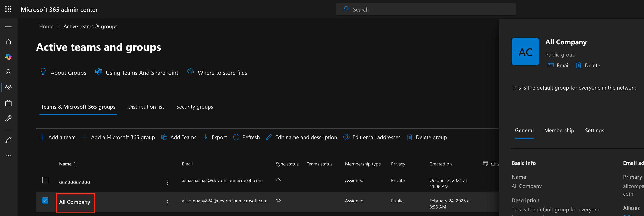Viewport: 644px width, 216px height.
Task: Click the February 24, 2025 created date
Action: 450,204
